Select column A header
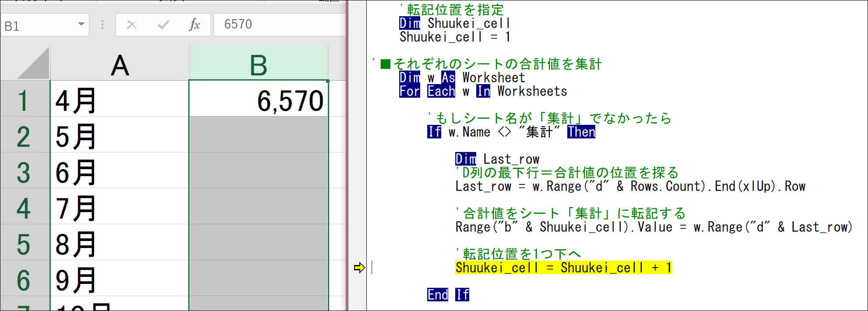The width and height of the screenshot is (868, 311). tap(120, 63)
